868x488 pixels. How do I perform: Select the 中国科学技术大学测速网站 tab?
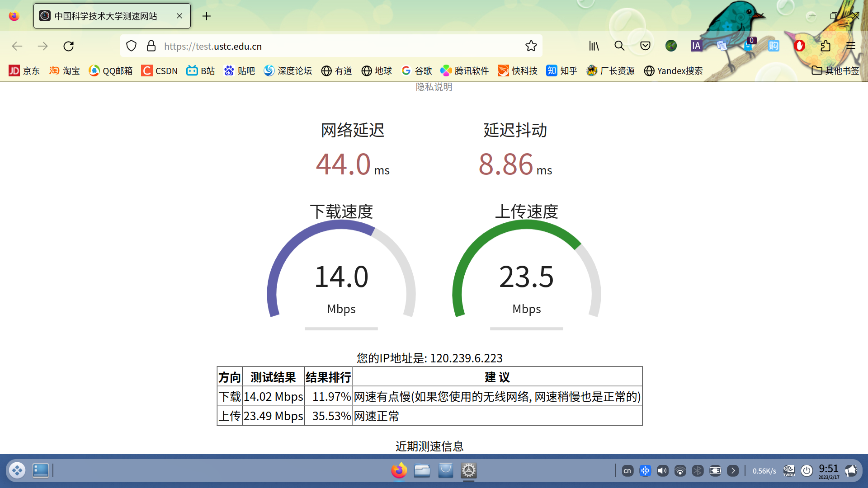(x=105, y=15)
